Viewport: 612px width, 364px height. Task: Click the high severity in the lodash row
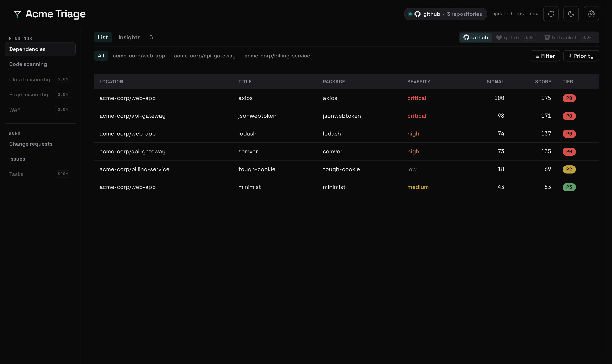click(413, 134)
